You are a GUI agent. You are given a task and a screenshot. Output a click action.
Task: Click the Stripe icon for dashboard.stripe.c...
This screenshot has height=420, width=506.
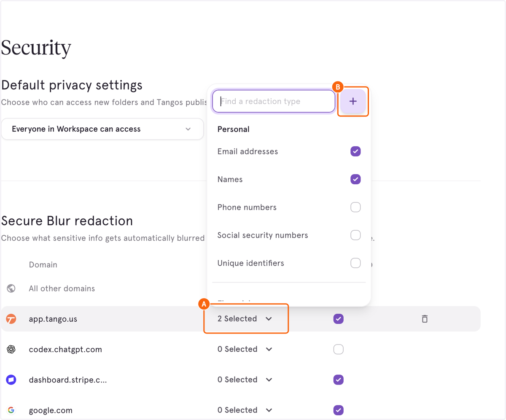[11, 380]
